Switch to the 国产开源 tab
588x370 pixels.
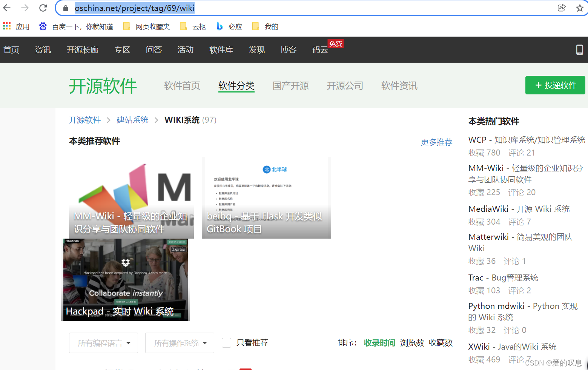[x=291, y=86]
